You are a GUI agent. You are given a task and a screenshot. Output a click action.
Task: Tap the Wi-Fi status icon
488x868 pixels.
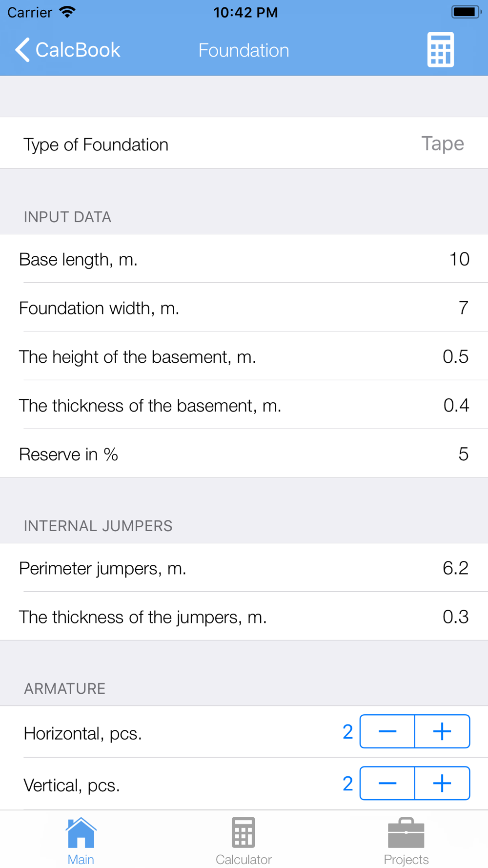click(x=67, y=12)
